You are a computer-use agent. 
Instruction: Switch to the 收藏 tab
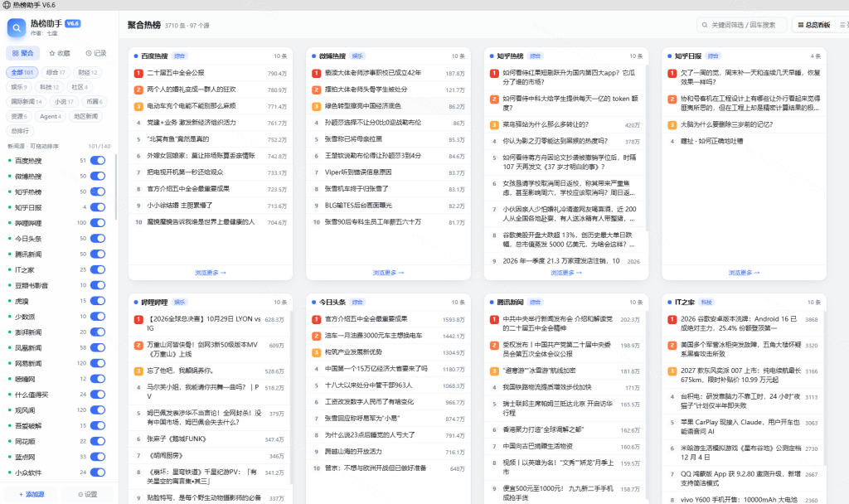tap(60, 53)
